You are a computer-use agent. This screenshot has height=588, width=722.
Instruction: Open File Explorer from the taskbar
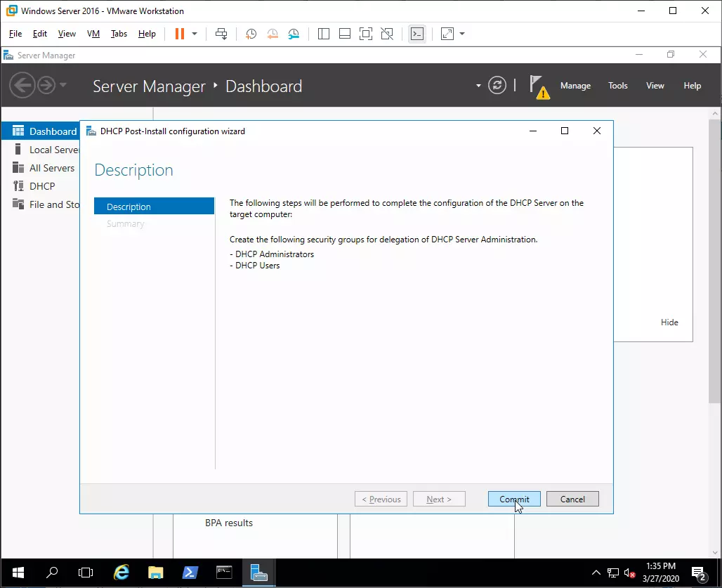(x=156, y=573)
